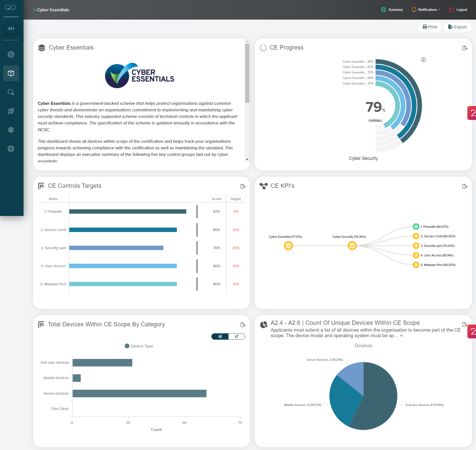Viewport: 476px width, 450px height.
Task: Toggle the Device Type legend item
Action: coord(139,346)
